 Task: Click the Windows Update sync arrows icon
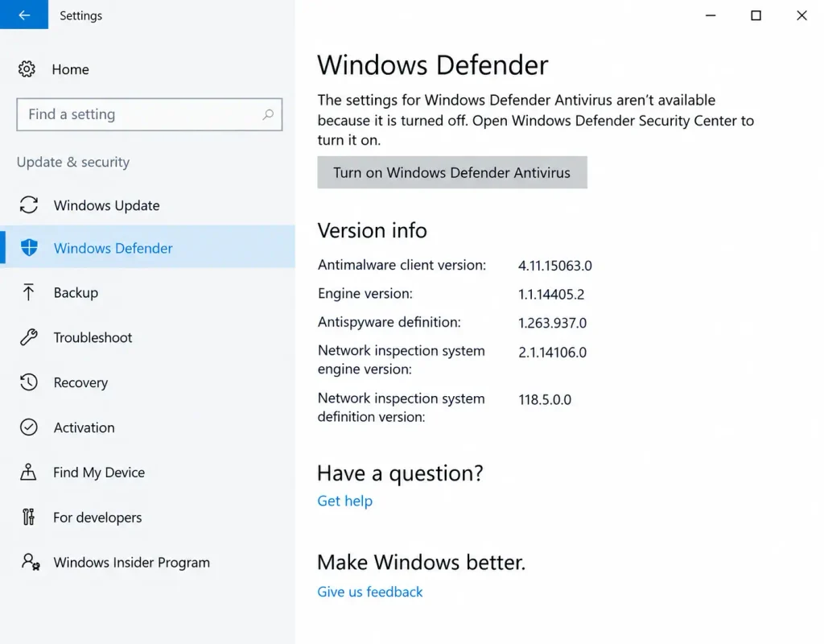pyautogui.click(x=29, y=205)
